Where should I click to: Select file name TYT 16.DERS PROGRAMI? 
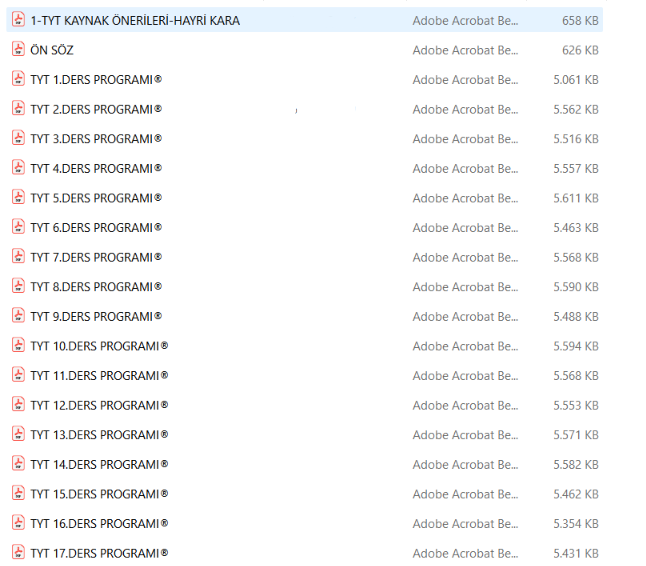99,524
